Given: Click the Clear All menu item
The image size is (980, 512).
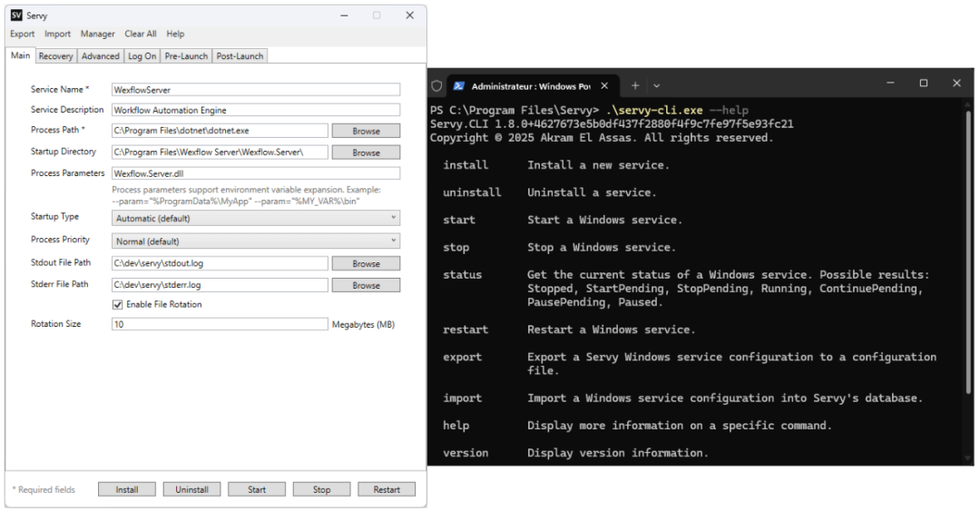Looking at the screenshot, I should 141,34.
